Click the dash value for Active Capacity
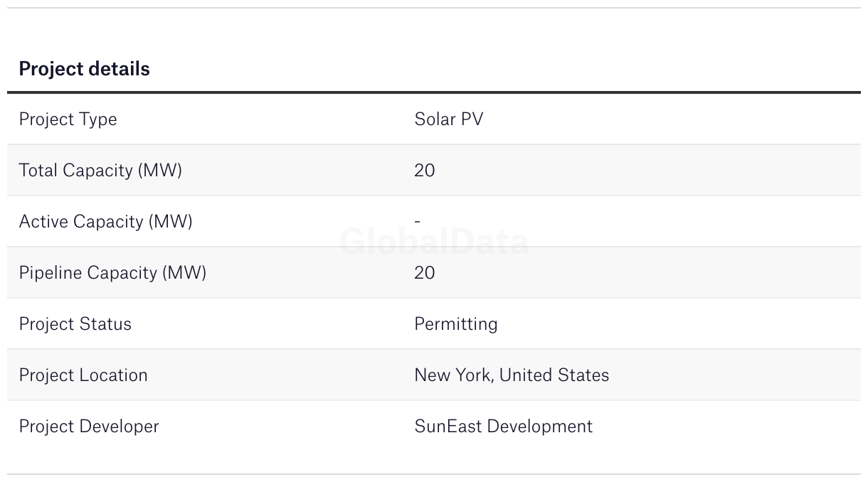Screen dimensions: 868x482 click(418, 222)
